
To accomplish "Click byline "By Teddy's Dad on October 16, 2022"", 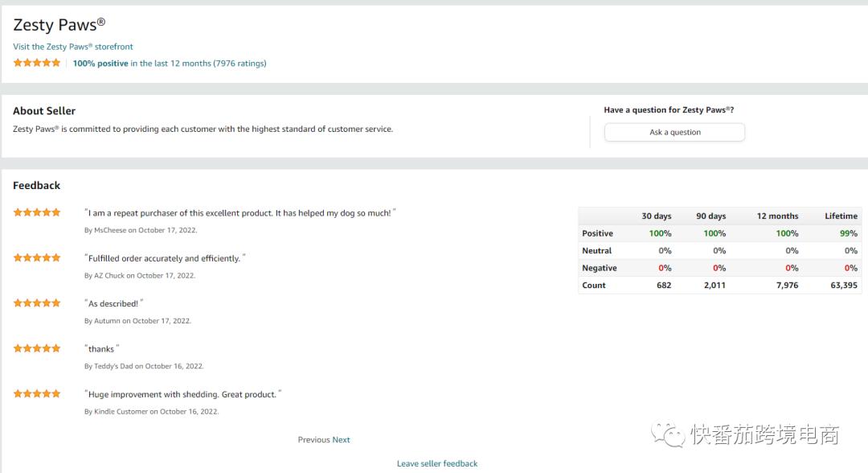I will coord(144,366).
